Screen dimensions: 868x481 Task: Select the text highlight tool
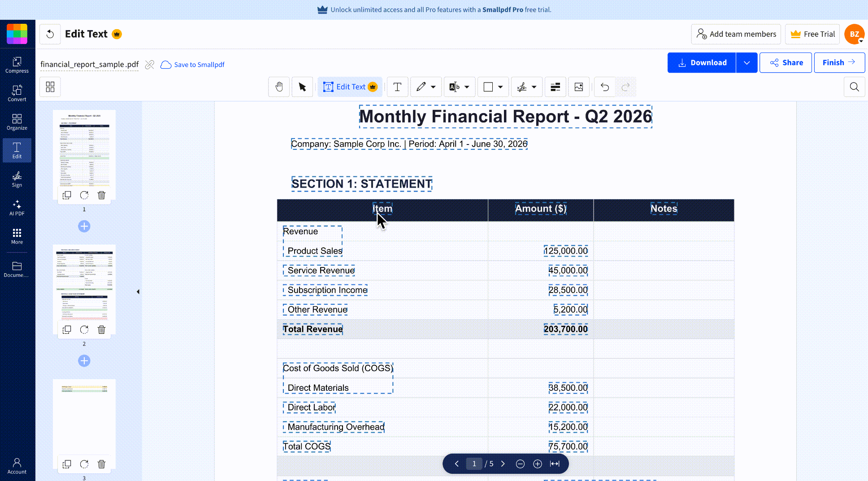coord(454,87)
